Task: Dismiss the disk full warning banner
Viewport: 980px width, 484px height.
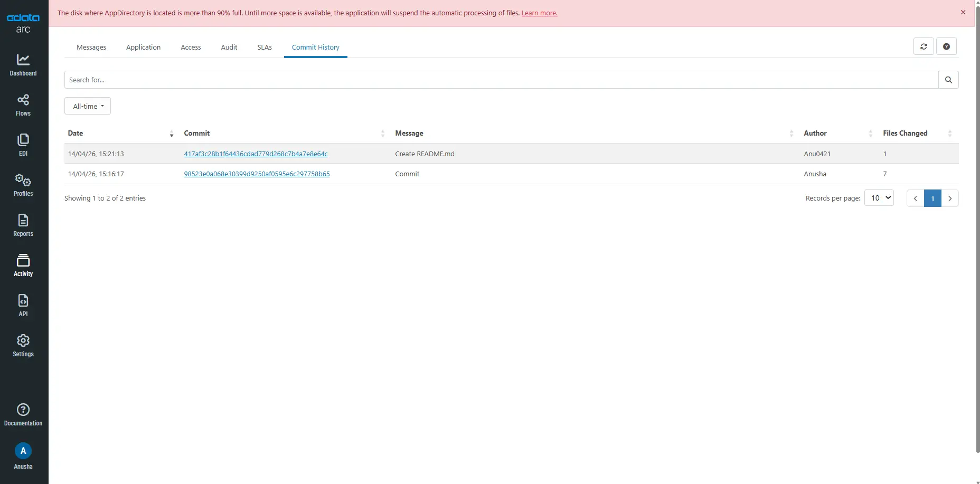Action: point(963,12)
